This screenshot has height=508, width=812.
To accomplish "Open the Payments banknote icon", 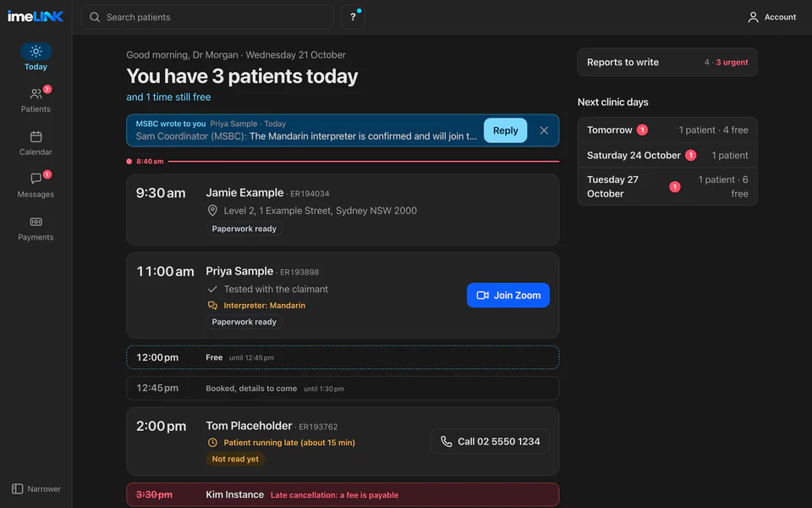I will [36, 222].
